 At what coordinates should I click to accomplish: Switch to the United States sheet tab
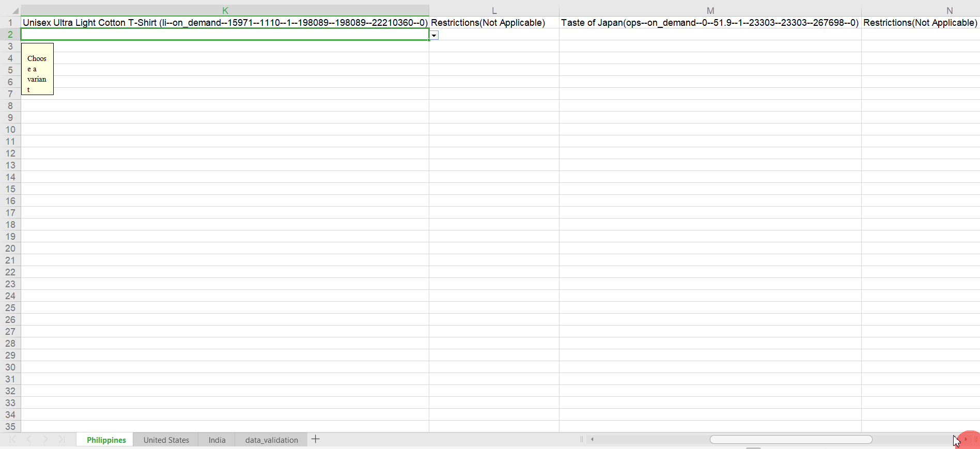pyautogui.click(x=166, y=440)
